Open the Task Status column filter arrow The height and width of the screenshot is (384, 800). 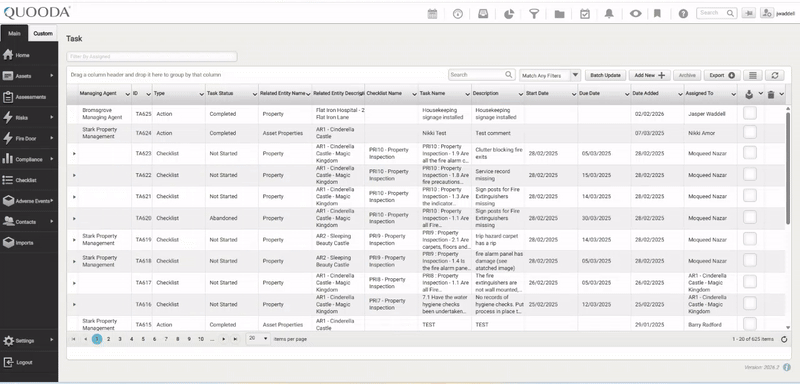click(x=255, y=94)
